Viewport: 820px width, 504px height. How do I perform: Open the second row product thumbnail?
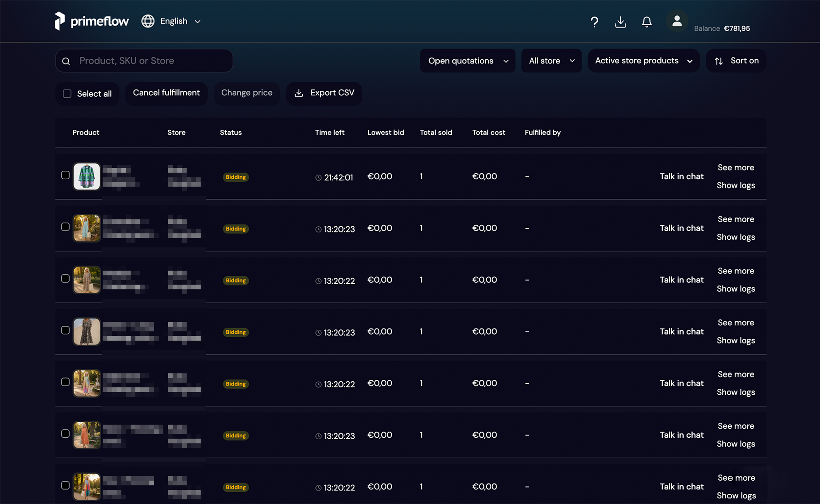(x=87, y=228)
